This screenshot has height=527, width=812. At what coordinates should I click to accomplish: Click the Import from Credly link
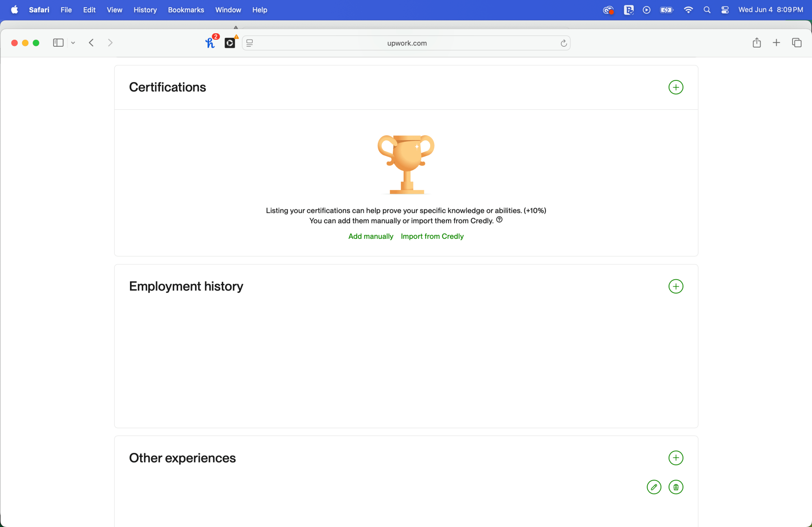432,236
